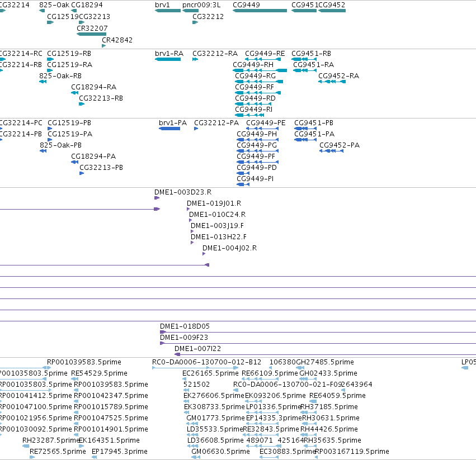Click transcript 825-Oak-RB
This screenshot has height=460, width=476.
click(x=43, y=82)
